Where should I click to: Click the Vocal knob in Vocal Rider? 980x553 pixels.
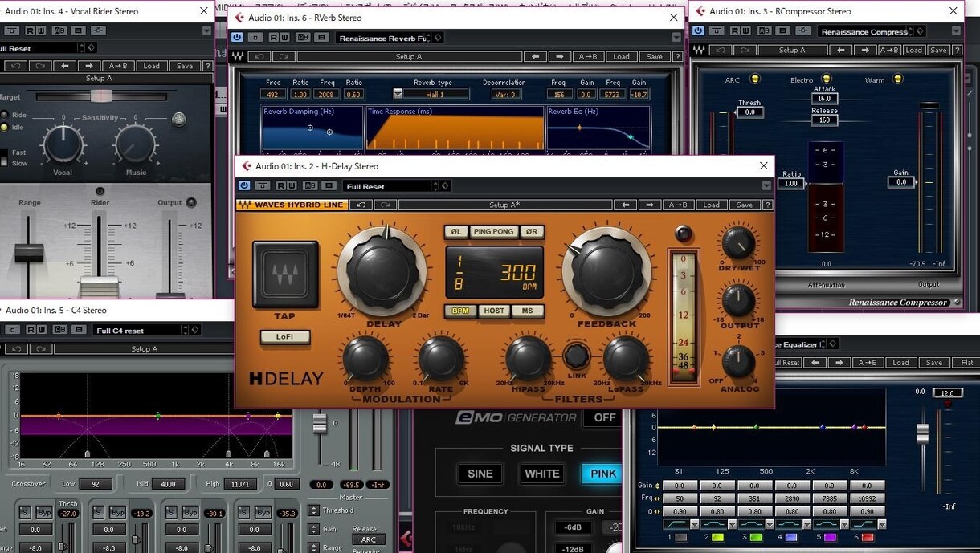coord(63,144)
